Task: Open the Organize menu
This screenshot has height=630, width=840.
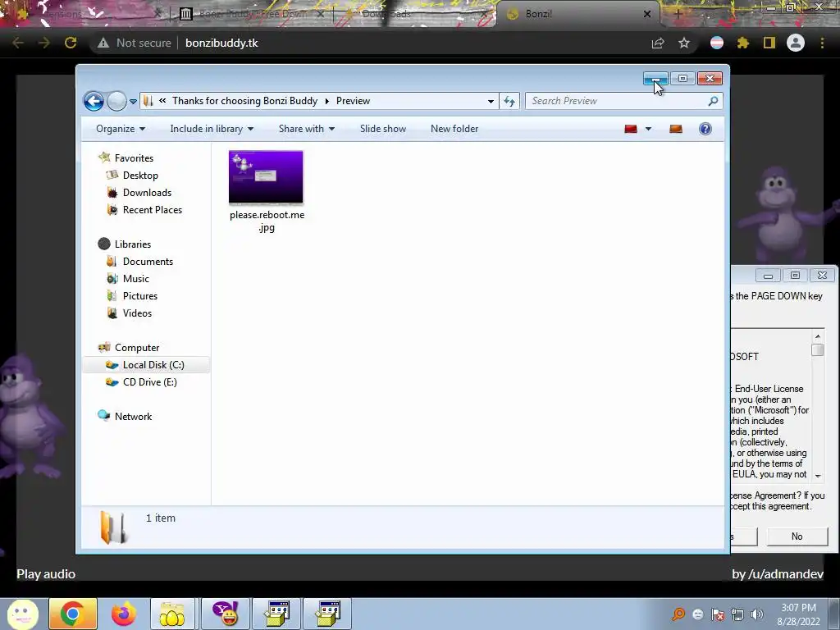Action: (121, 129)
